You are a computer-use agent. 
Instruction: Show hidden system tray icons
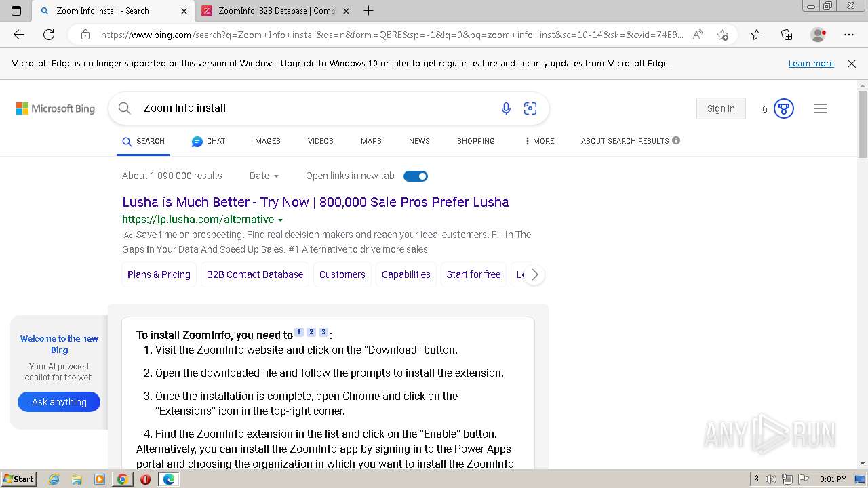[756, 479]
